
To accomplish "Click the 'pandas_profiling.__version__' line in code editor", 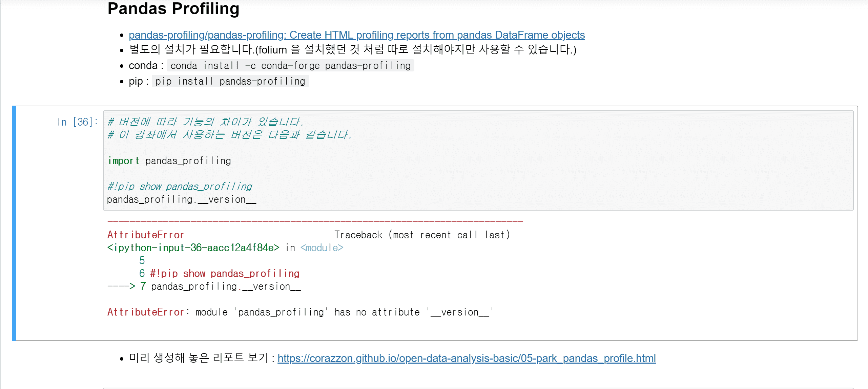I will [x=181, y=199].
